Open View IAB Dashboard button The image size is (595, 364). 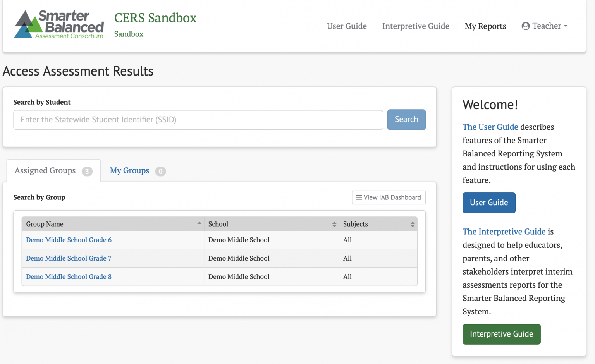pos(388,197)
